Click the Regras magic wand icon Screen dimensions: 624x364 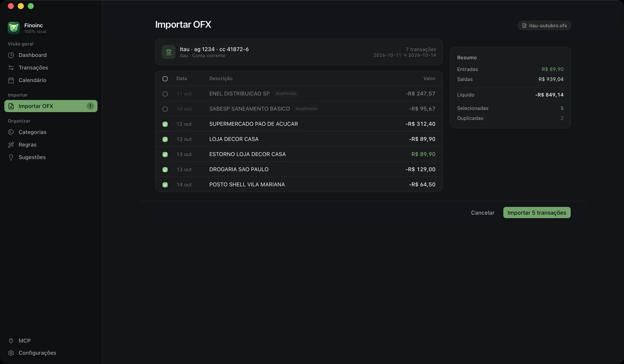(11, 145)
